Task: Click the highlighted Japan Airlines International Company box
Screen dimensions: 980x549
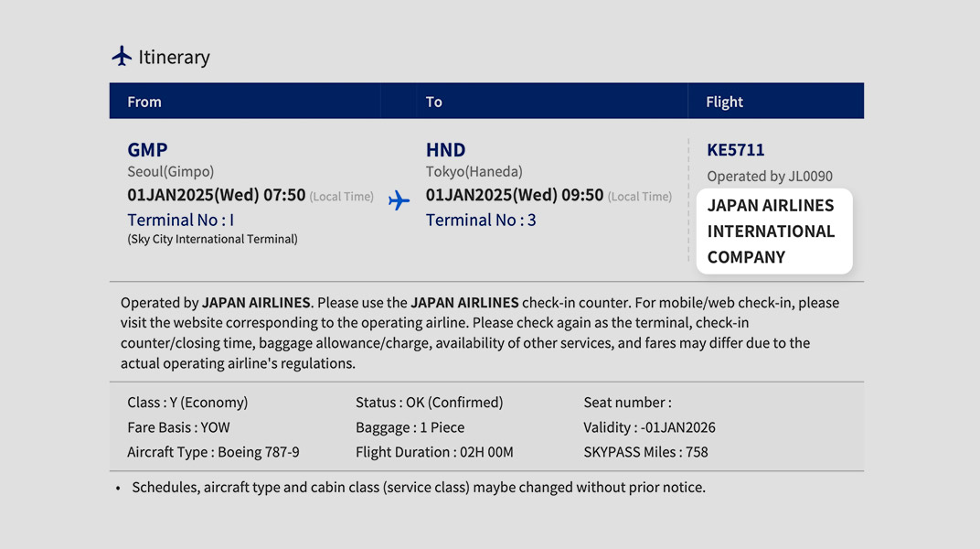Action: pyautogui.click(x=773, y=231)
